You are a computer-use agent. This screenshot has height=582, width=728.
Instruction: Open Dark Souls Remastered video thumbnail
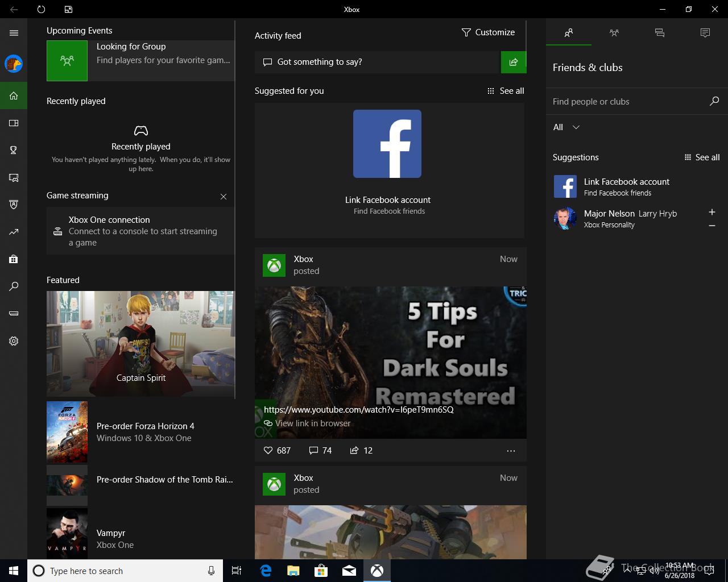click(x=391, y=362)
